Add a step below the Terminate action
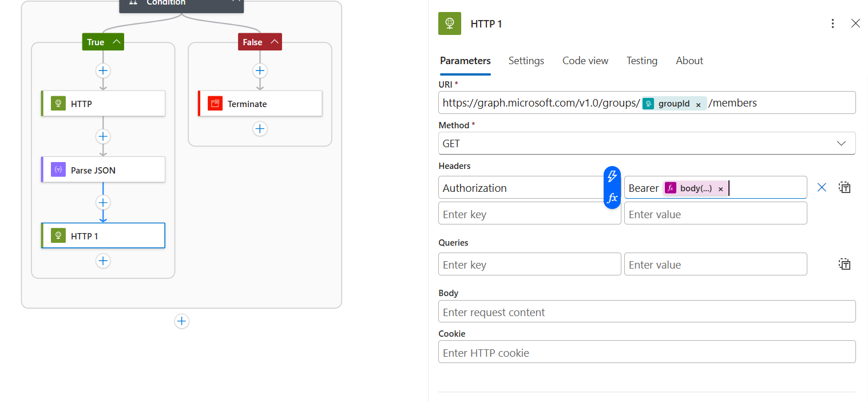The height and width of the screenshot is (402, 868). (x=260, y=129)
